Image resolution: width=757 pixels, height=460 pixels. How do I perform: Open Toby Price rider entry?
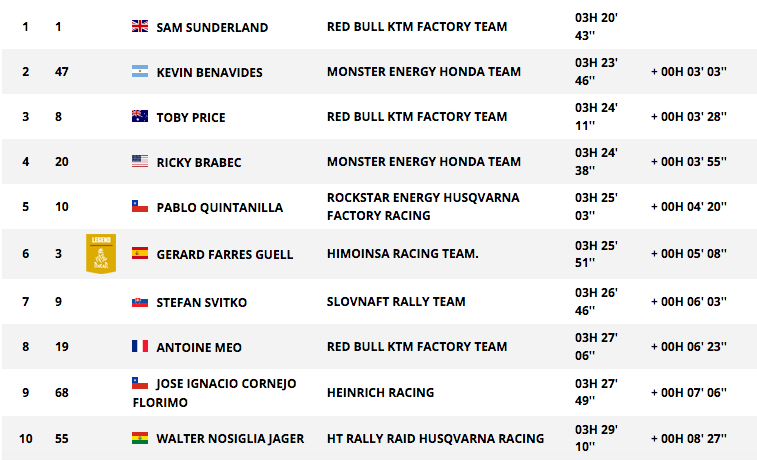[x=191, y=117]
